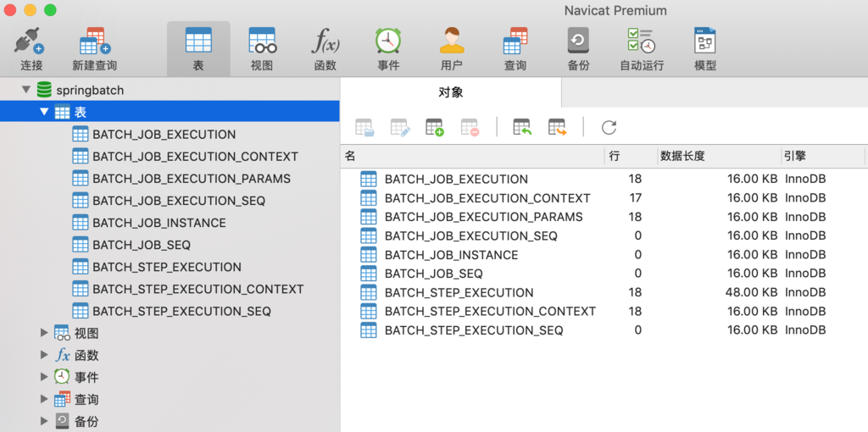
Task: Select BATCH_JOB_SEQ row in object list
Action: (x=604, y=274)
